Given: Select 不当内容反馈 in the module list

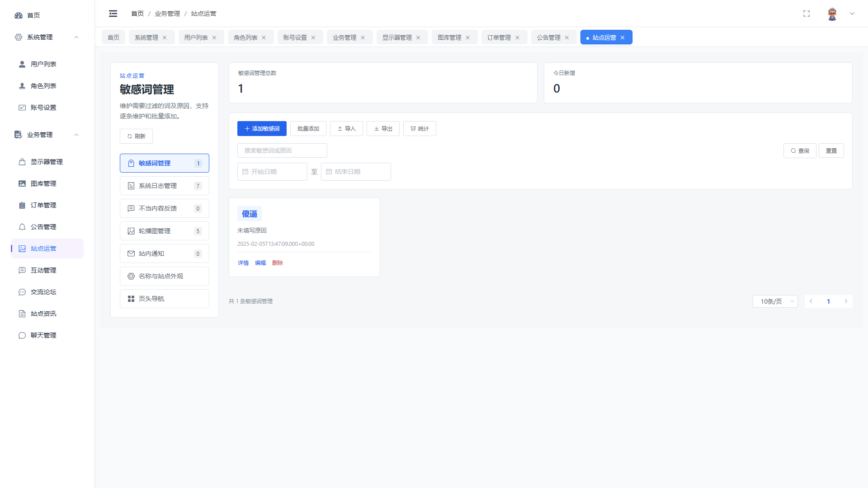Looking at the screenshot, I should click(x=165, y=208).
